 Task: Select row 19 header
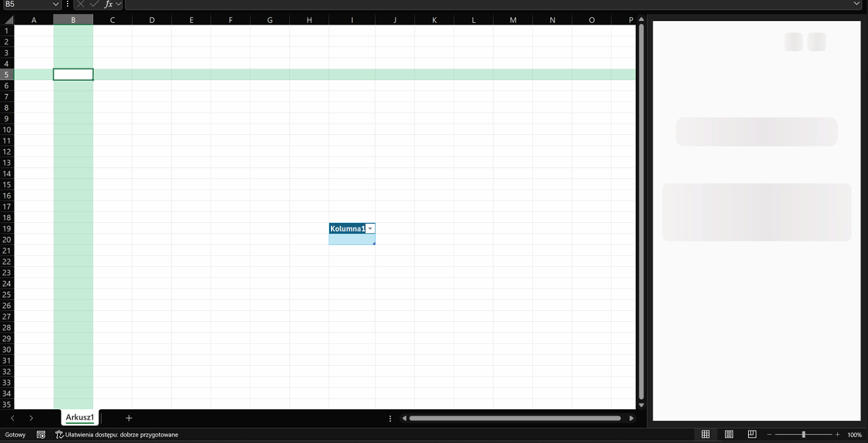click(7, 228)
